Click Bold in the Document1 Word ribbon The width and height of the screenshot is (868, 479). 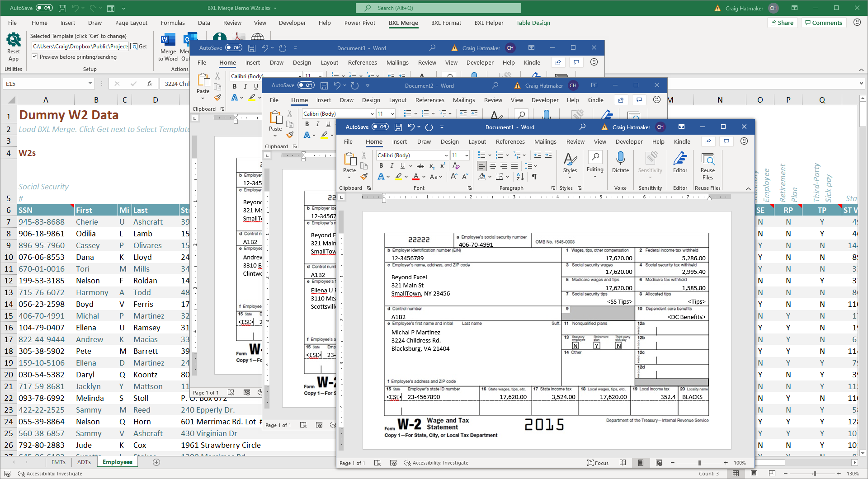click(x=381, y=166)
